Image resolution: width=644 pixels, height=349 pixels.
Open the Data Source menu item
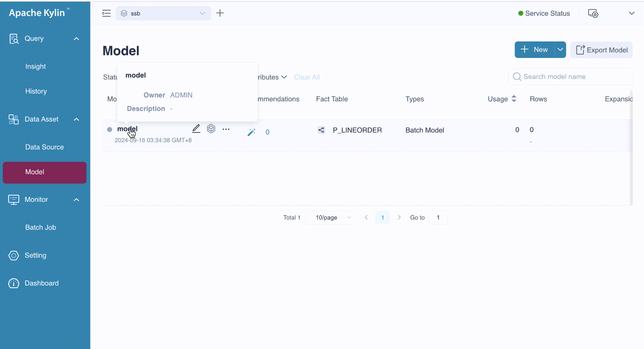[44, 147]
